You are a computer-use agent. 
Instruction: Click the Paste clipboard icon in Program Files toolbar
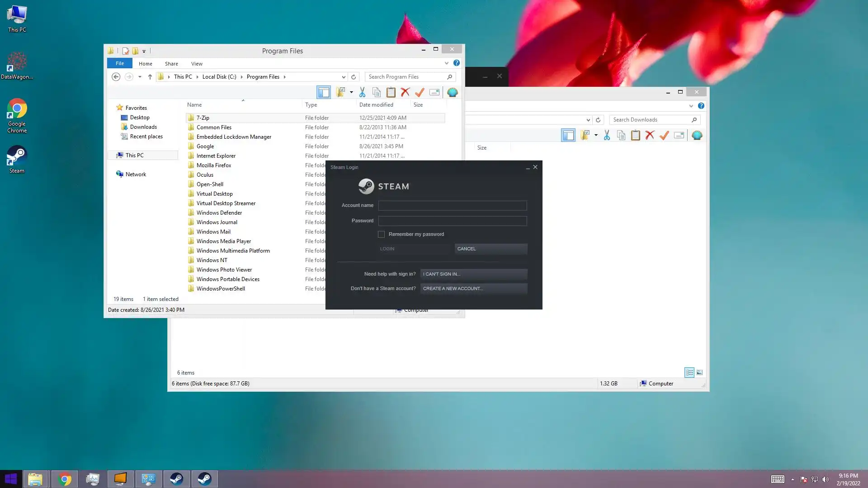click(391, 93)
